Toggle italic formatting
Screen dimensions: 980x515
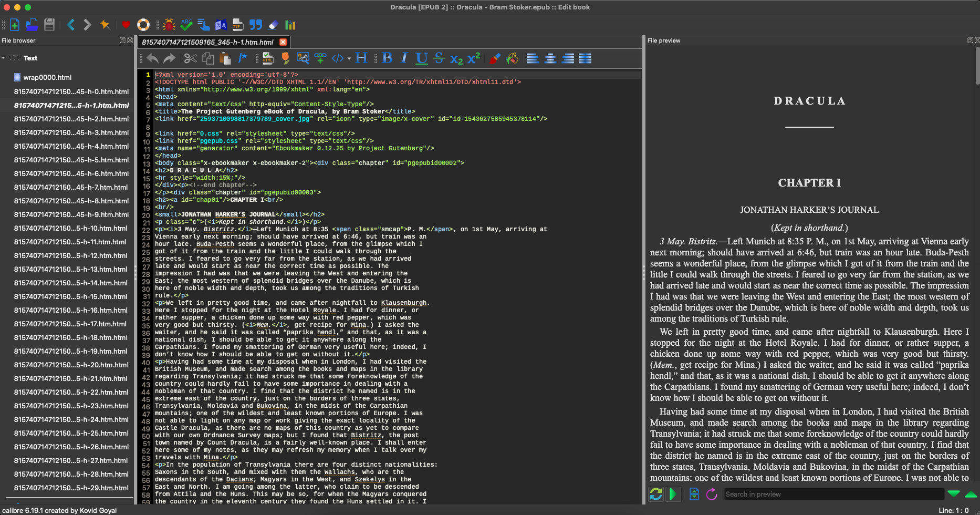403,58
